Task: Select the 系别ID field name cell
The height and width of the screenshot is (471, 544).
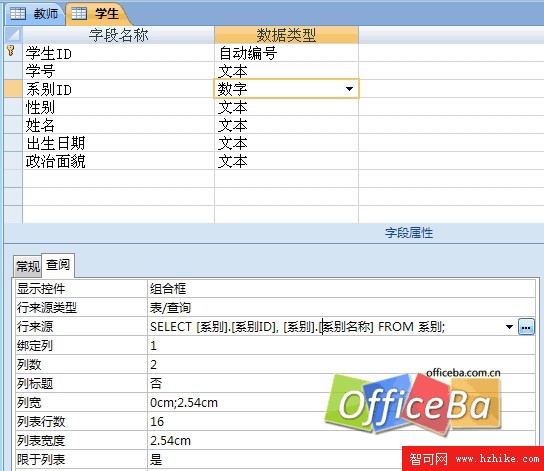Action: (118, 89)
